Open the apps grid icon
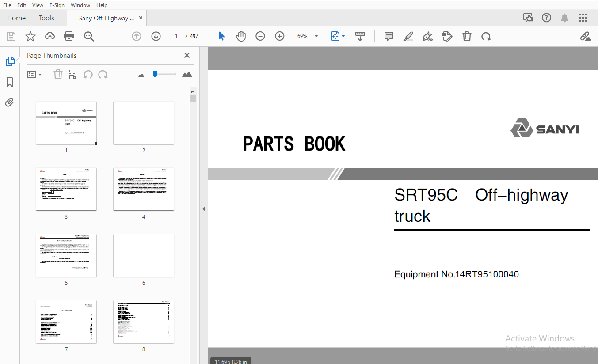 [583, 18]
